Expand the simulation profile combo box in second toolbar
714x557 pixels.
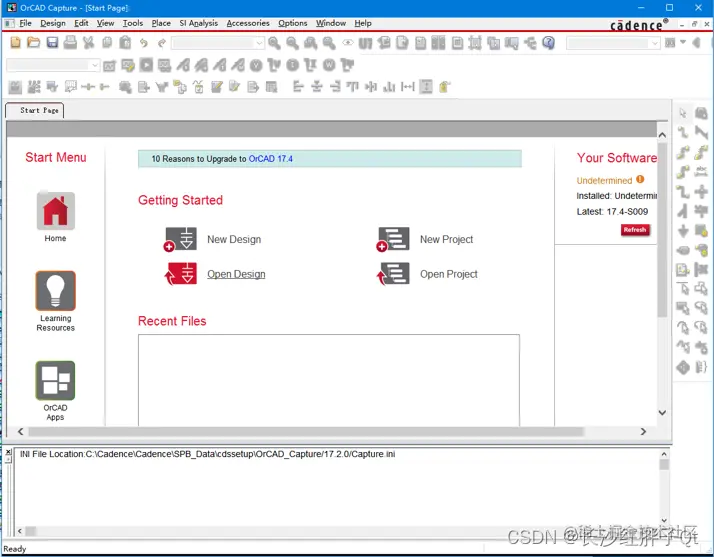pyautogui.click(x=95, y=66)
